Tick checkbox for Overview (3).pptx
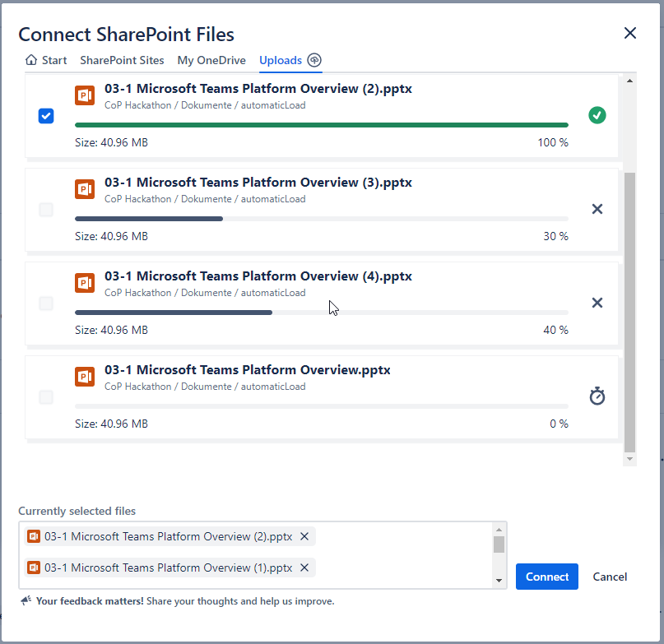The width and height of the screenshot is (664, 644). (x=46, y=210)
